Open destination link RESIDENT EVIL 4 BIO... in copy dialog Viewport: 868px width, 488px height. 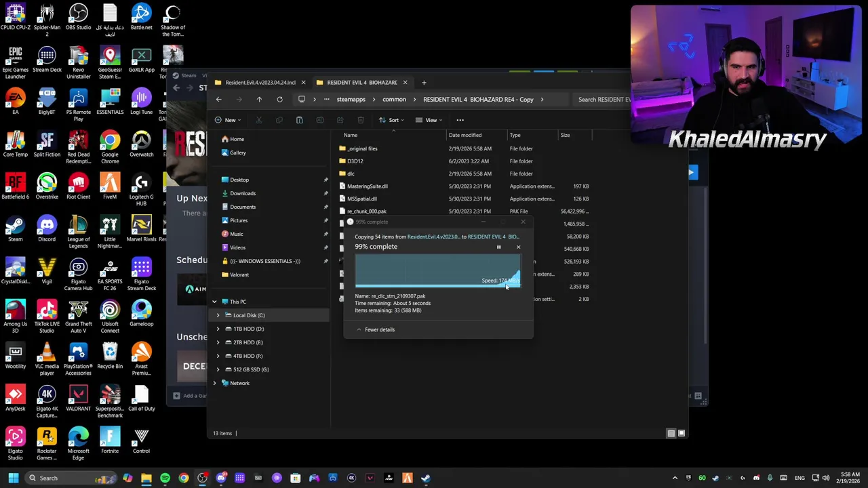[493, 237]
